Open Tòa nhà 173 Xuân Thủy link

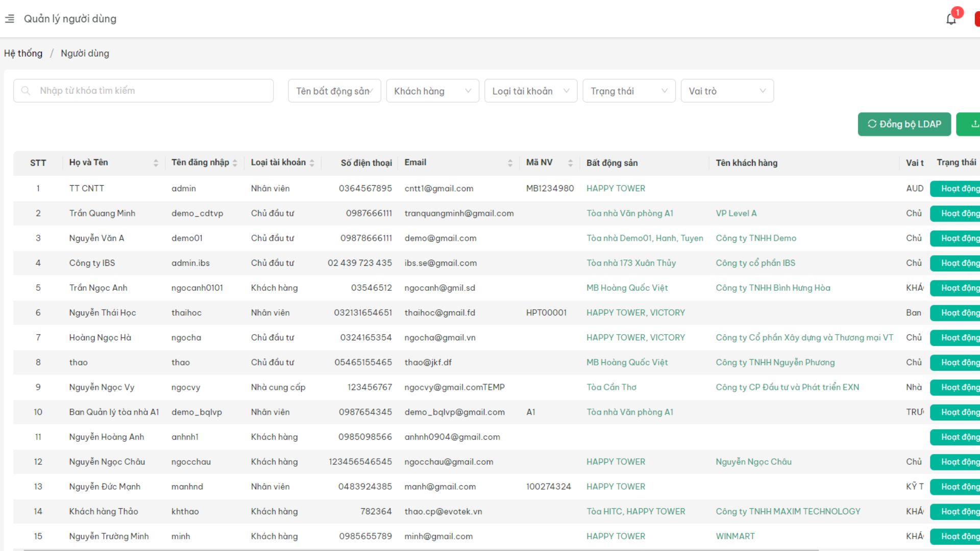[631, 263]
